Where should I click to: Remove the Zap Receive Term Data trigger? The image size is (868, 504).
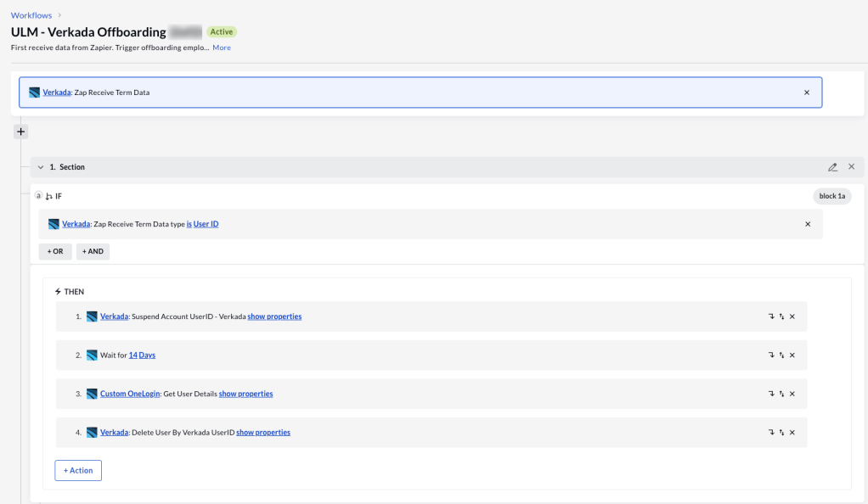coord(806,92)
